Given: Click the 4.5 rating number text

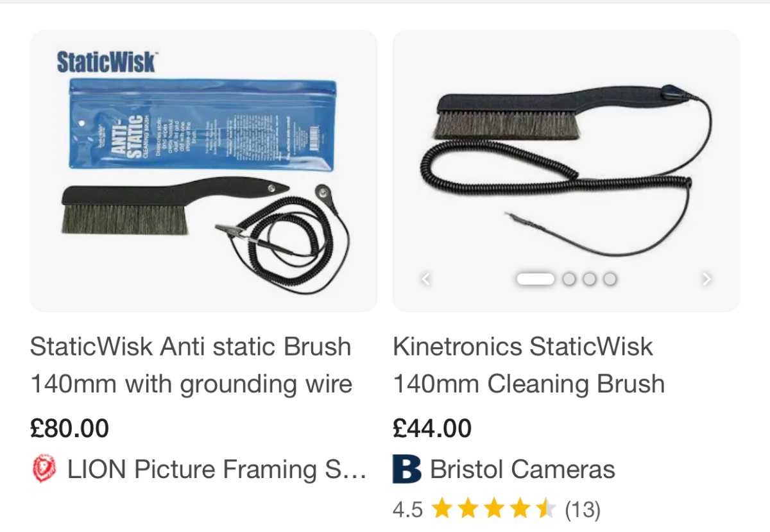Looking at the screenshot, I should coord(407,510).
